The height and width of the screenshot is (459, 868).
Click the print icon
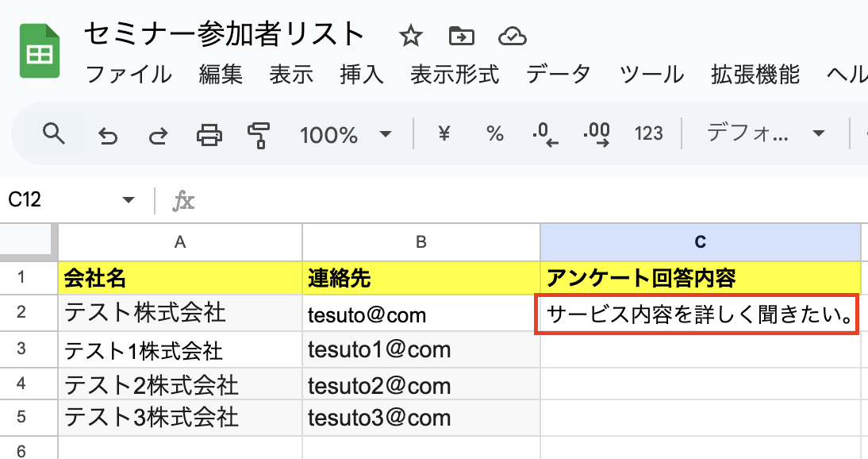(x=209, y=135)
